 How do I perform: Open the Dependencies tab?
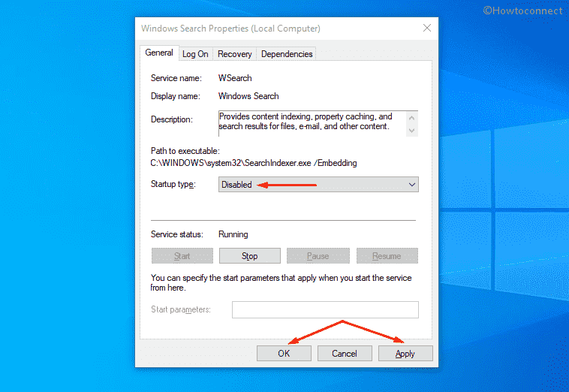tap(286, 54)
